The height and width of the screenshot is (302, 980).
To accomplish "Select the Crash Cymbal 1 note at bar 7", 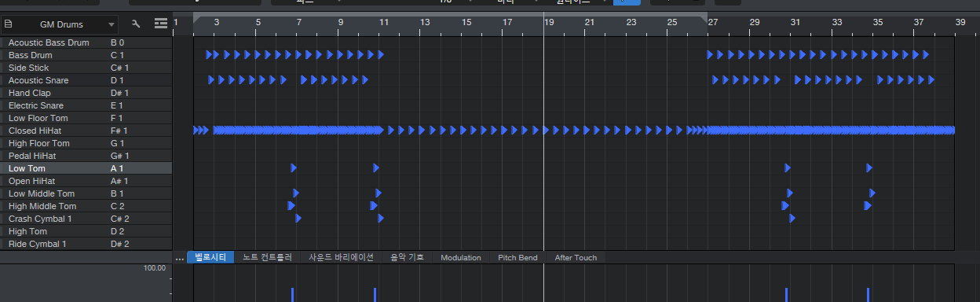I will (x=298, y=219).
